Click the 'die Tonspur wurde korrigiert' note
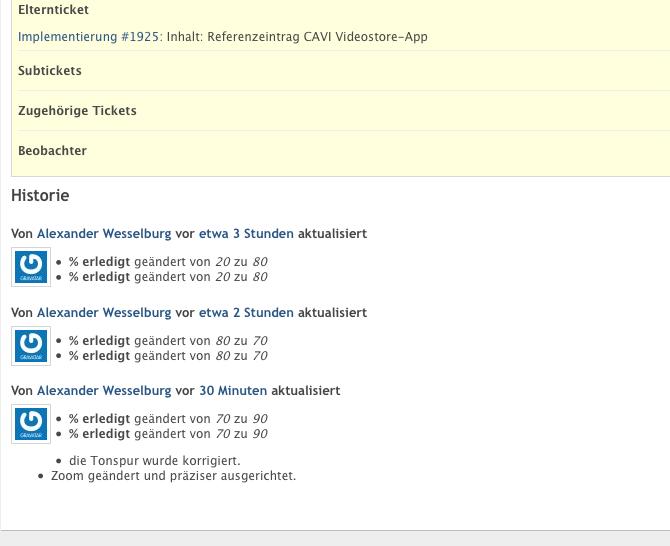 (155, 461)
